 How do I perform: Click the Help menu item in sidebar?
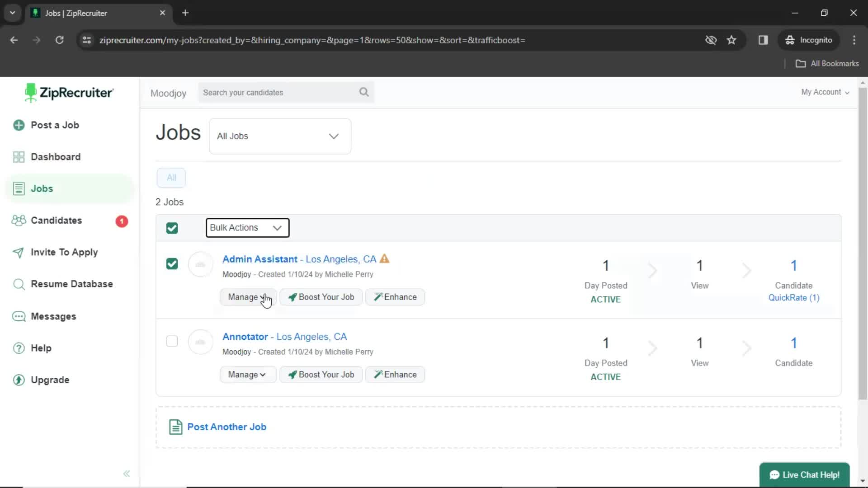click(40, 347)
